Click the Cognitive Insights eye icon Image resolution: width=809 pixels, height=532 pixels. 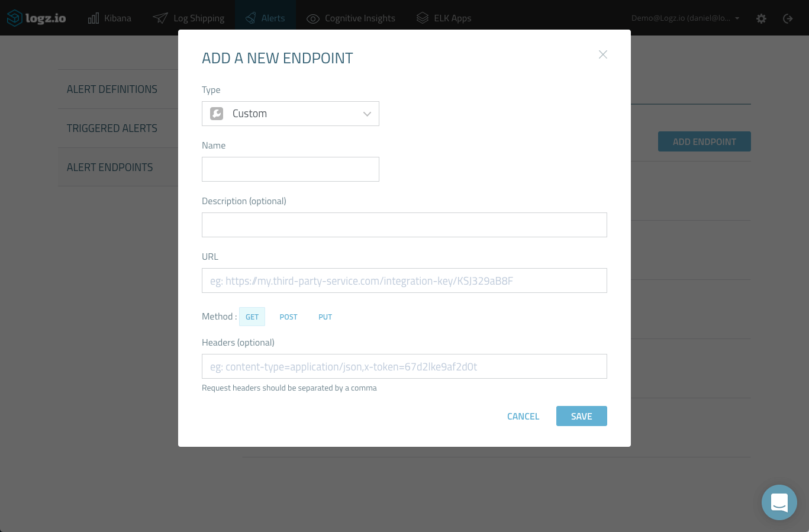click(312, 19)
